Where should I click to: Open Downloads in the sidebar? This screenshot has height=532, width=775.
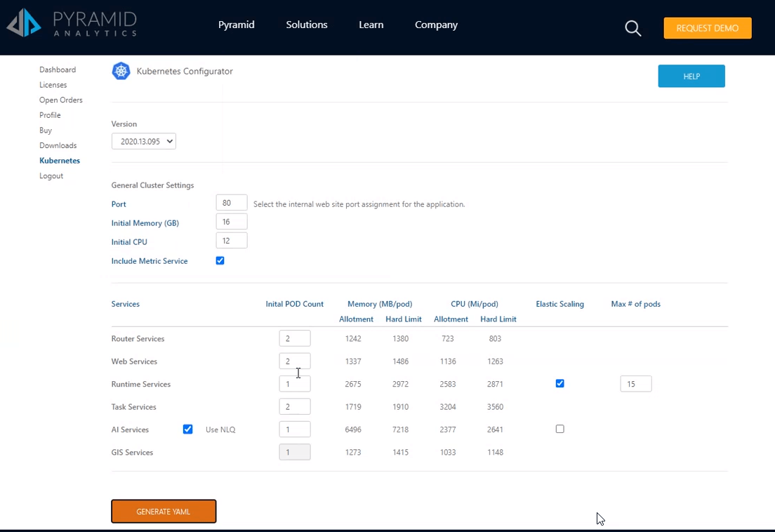click(x=58, y=146)
